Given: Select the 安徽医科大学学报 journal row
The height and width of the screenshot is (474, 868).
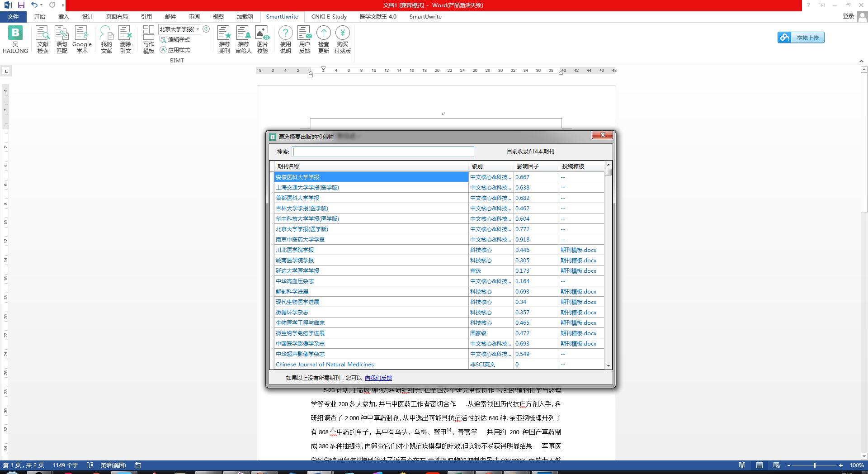Looking at the screenshot, I should (x=371, y=177).
